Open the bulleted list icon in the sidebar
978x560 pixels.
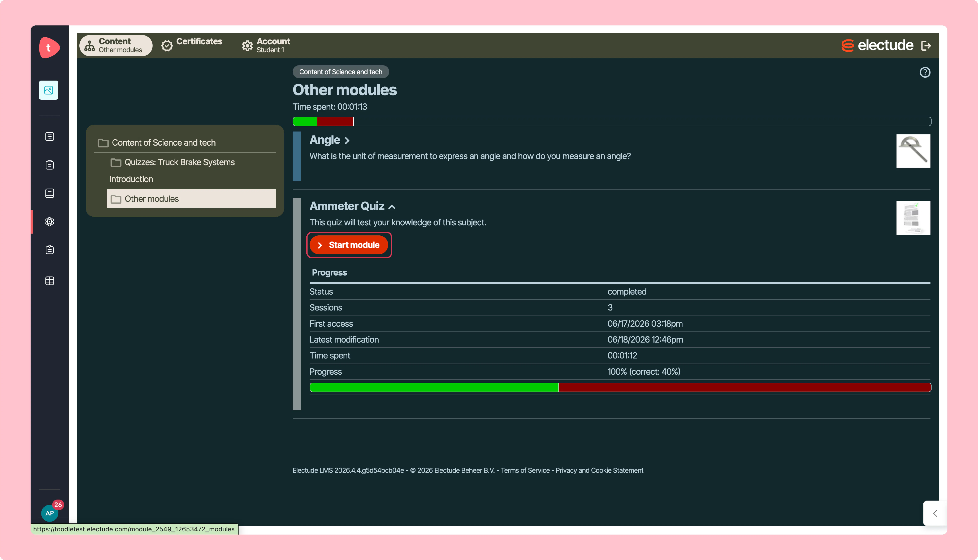[x=50, y=136]
